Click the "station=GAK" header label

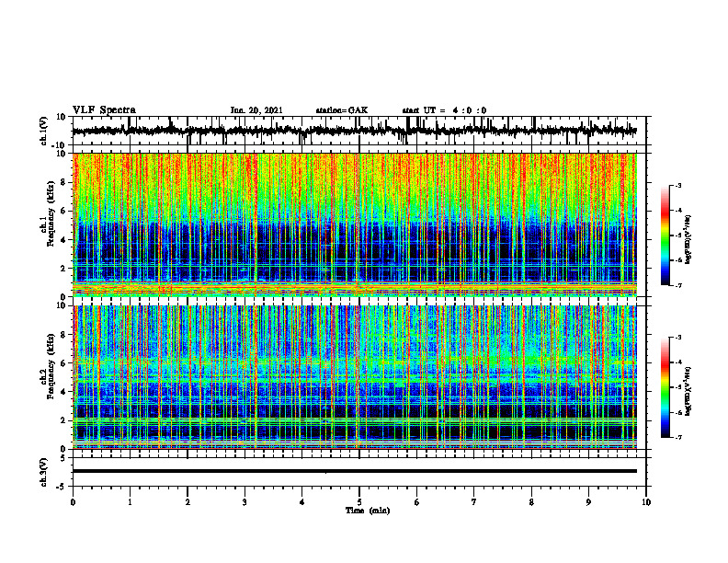(x=342, y=110)
